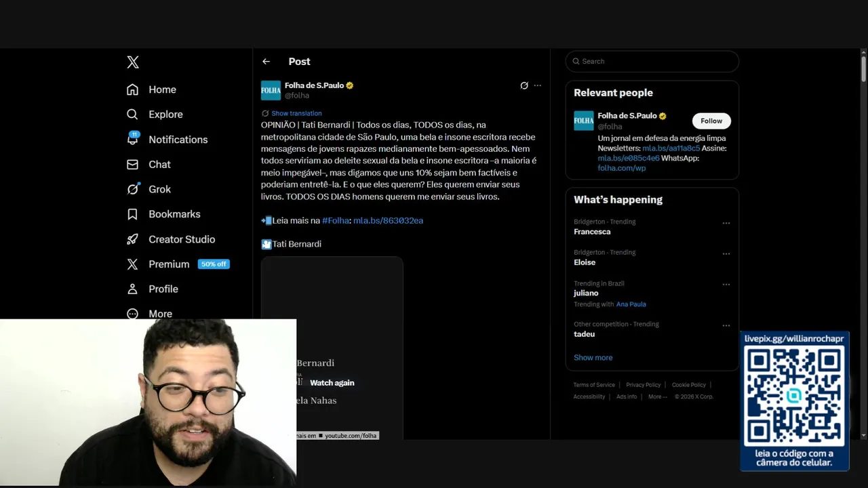Click Folha avatar in Relevant people

coord(584,121)
